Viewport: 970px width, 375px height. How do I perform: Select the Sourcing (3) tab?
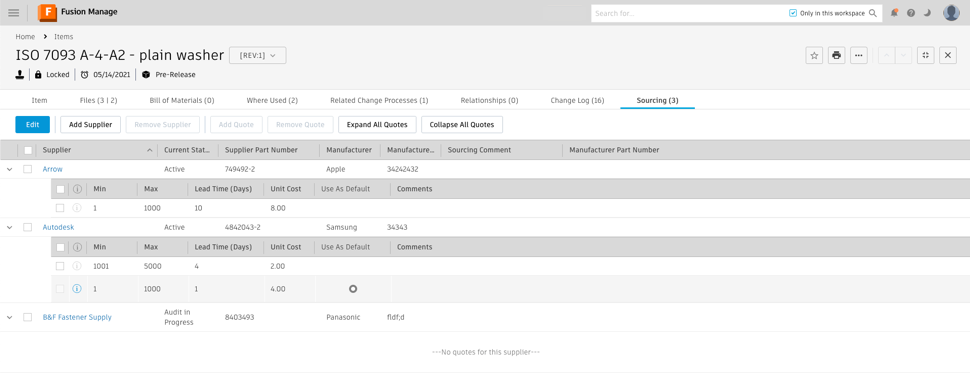coord(658,100)
